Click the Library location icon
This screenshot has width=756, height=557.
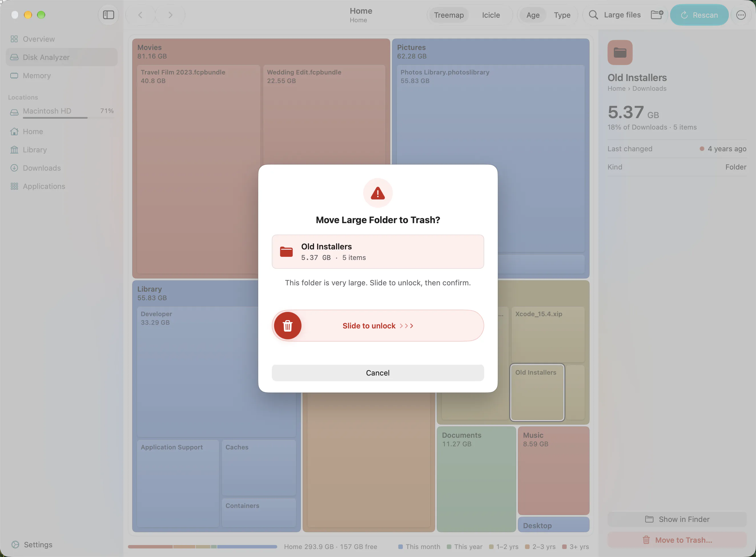(14, 150)
